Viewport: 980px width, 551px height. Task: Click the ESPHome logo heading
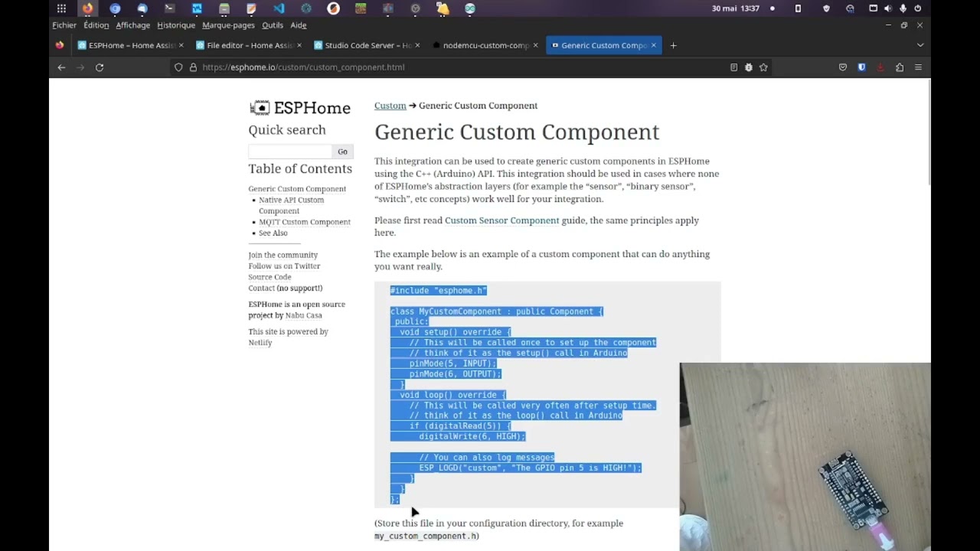tap(300, 108)
